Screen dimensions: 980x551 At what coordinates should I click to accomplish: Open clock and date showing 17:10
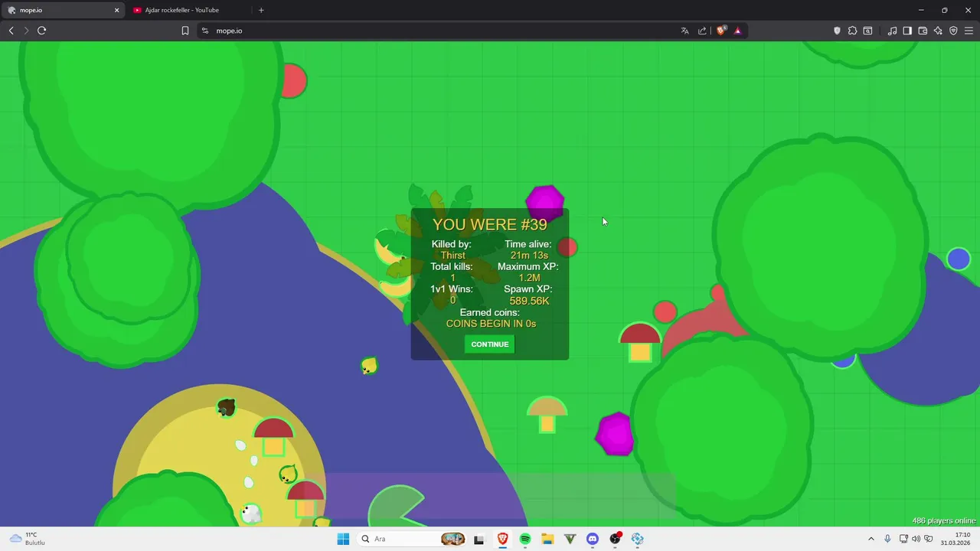955,539
